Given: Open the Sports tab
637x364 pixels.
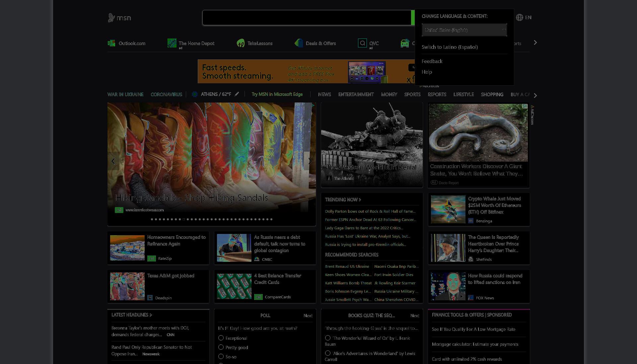Looking at the screenshot, I should click(x=412, y=94).
